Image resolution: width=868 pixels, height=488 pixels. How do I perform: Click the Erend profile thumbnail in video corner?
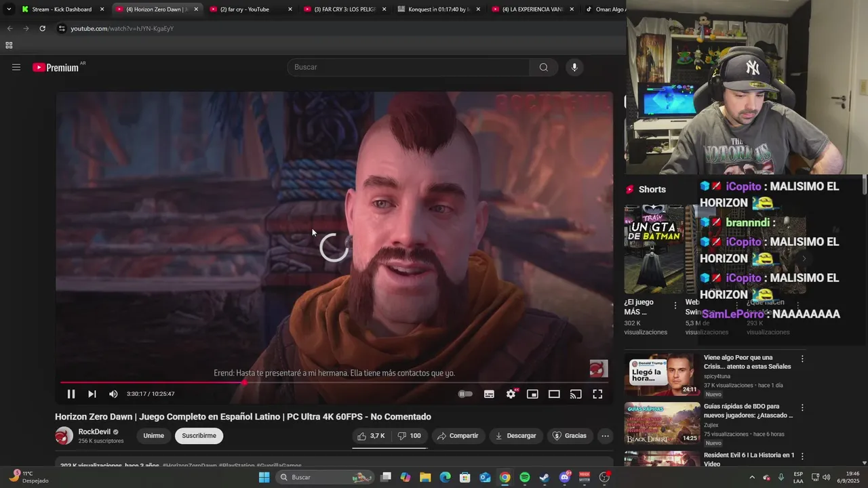599,369
